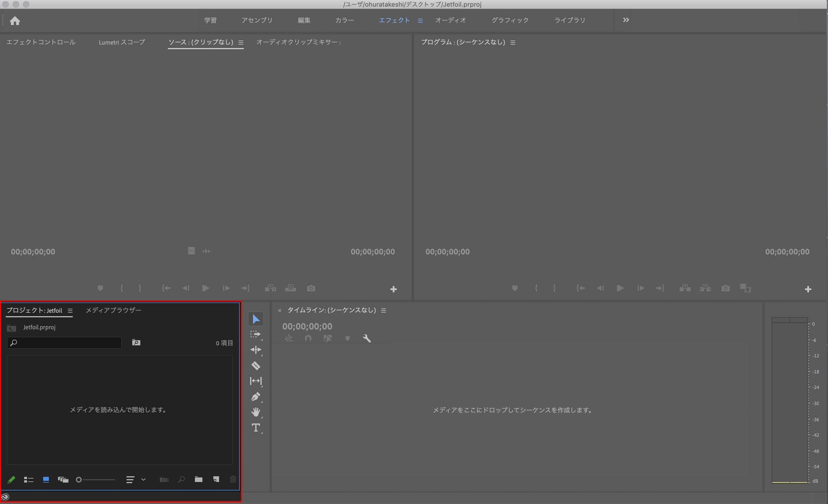Adjust the thumbnail zoom slider
The height and width of the screenshot is (504, 828).
click(79, 480)
